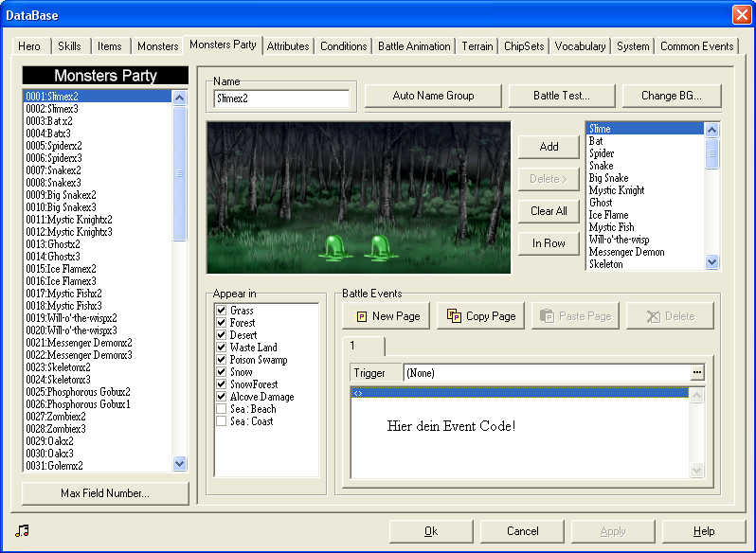The image size is (756, 553).
Task: Open the Battle Animation tab
Action: coord(414,46)
